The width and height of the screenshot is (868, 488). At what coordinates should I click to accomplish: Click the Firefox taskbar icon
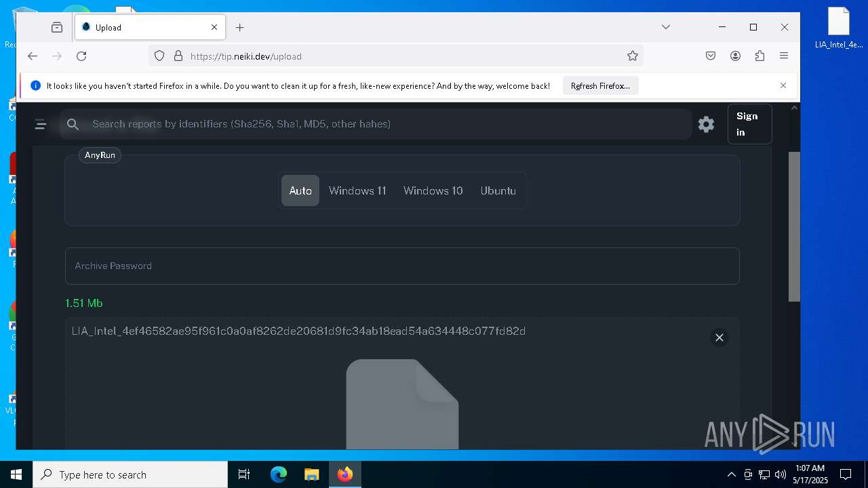tap(344, 474)
